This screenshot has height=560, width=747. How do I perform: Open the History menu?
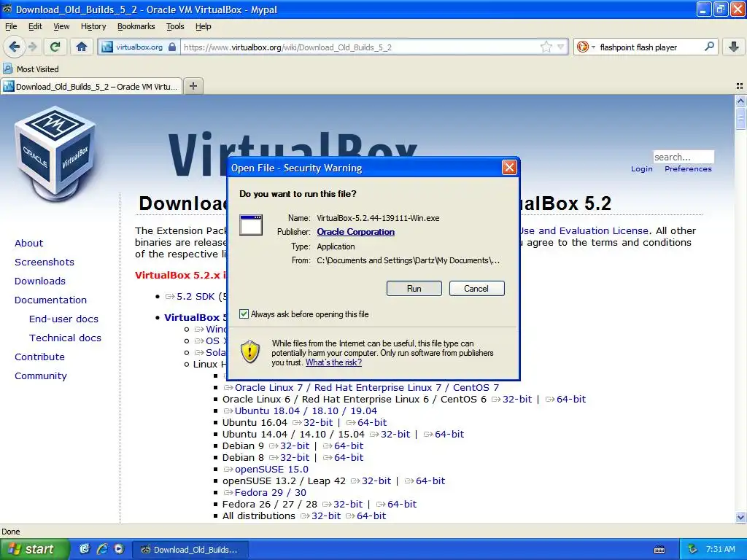click(93, 26)
